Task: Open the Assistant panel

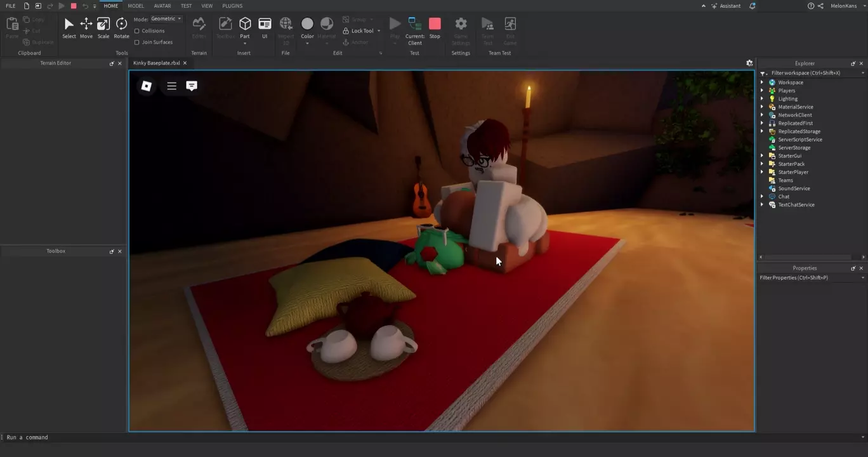Action: tap(726, 6)
